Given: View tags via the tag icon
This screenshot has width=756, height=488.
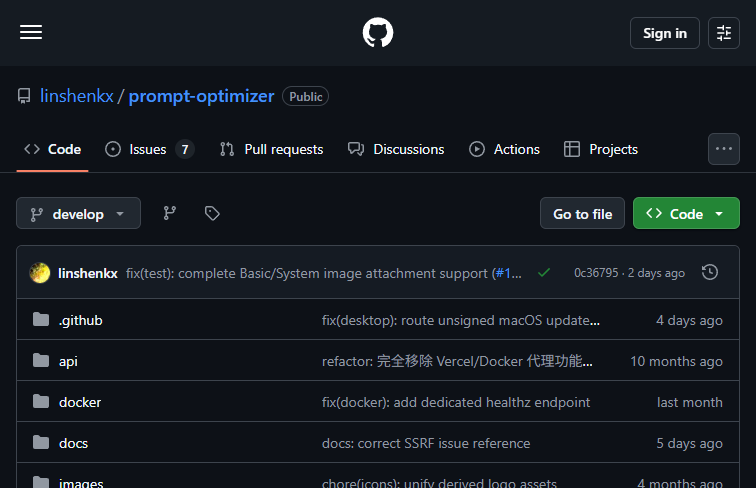Looking at the screenshot, I should pyautogui.click(x=212, y=213).
